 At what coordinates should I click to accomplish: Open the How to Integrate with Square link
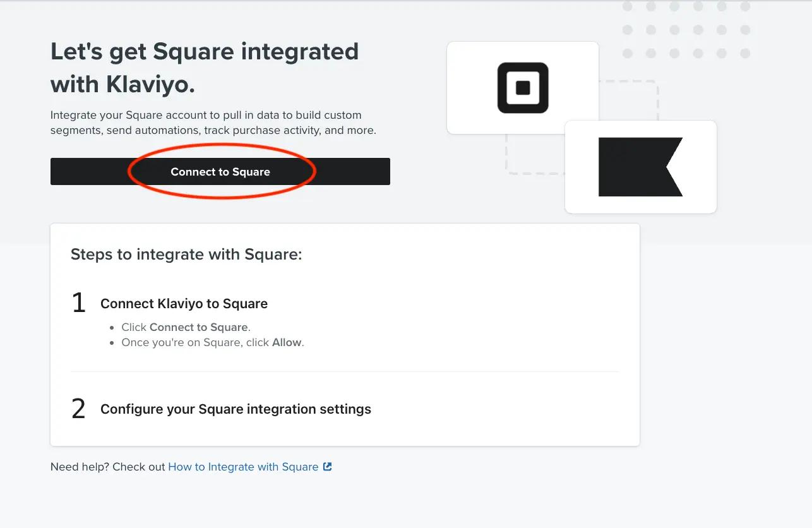click(x=243, y=467)
